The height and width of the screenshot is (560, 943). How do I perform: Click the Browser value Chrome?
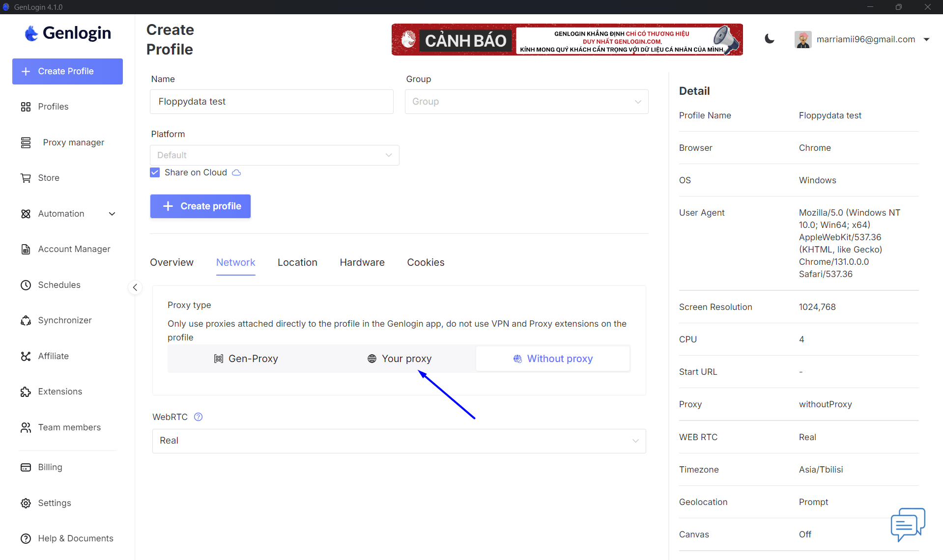tap(815, 148)
